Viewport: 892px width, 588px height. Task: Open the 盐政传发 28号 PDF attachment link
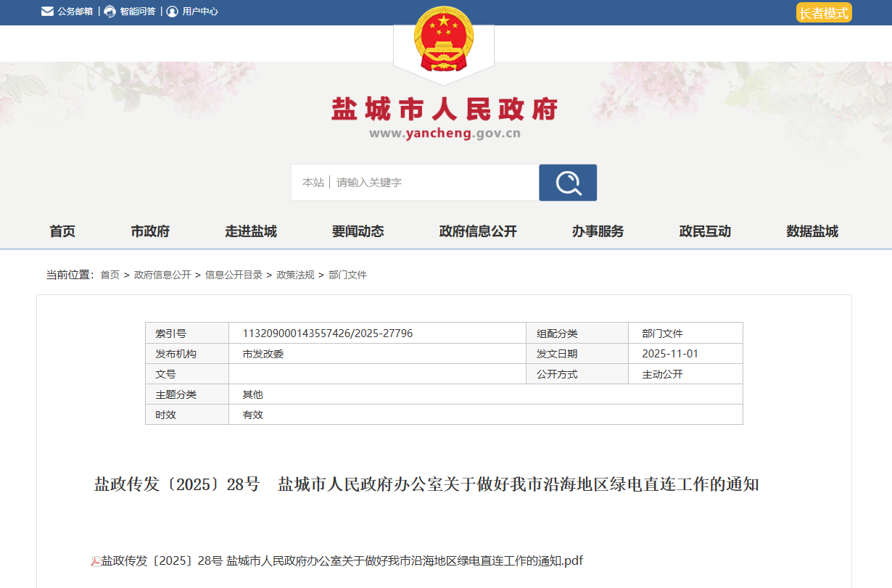coord(342,561)
